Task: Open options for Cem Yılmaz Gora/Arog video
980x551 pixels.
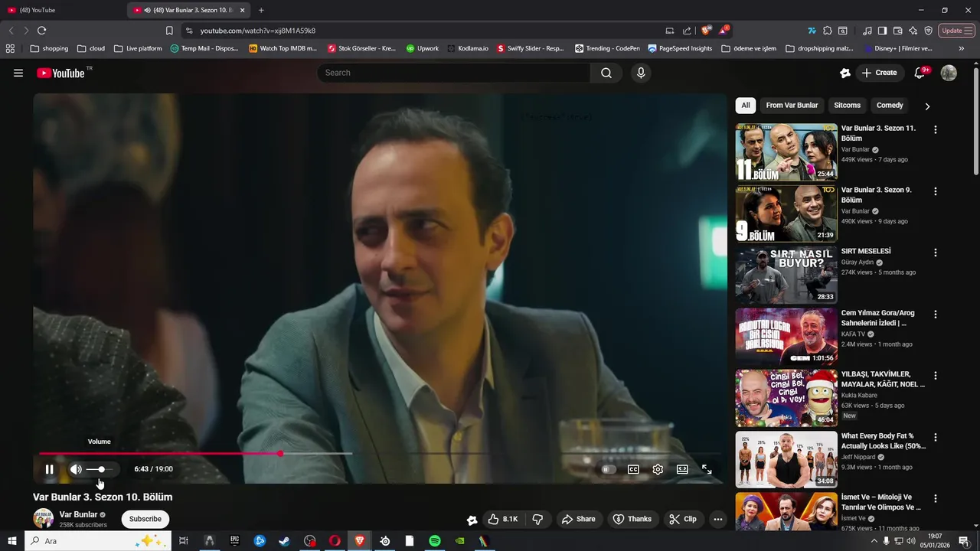Action: click(x=935, y=315)
